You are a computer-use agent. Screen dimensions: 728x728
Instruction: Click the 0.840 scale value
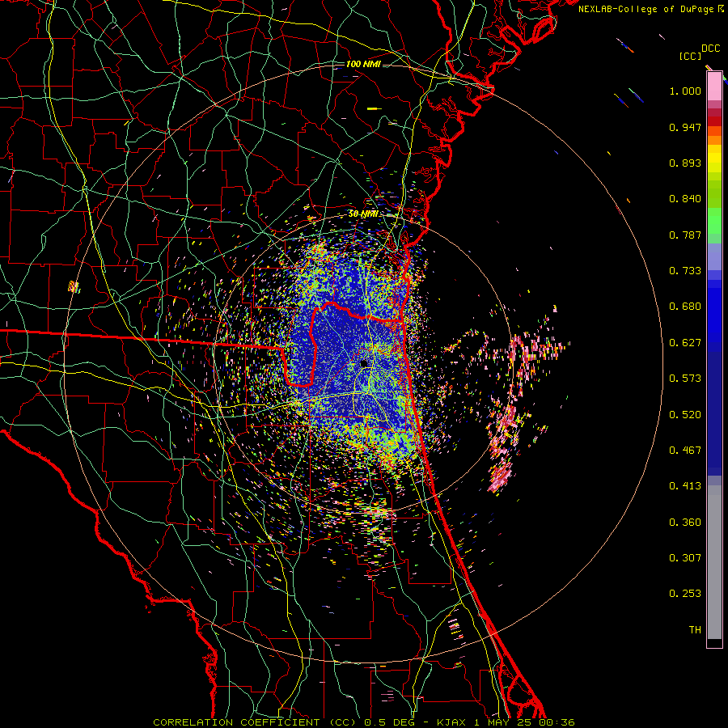pyautogui.click(x=685, y=199)
